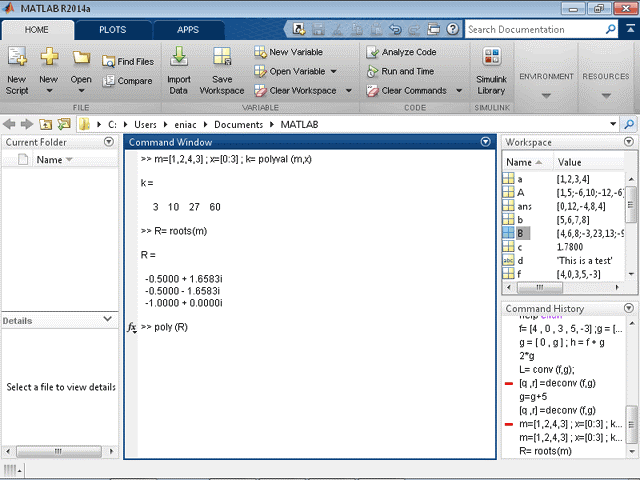Click the Workspace horizontal scrollbar thumb

point(540,287)
